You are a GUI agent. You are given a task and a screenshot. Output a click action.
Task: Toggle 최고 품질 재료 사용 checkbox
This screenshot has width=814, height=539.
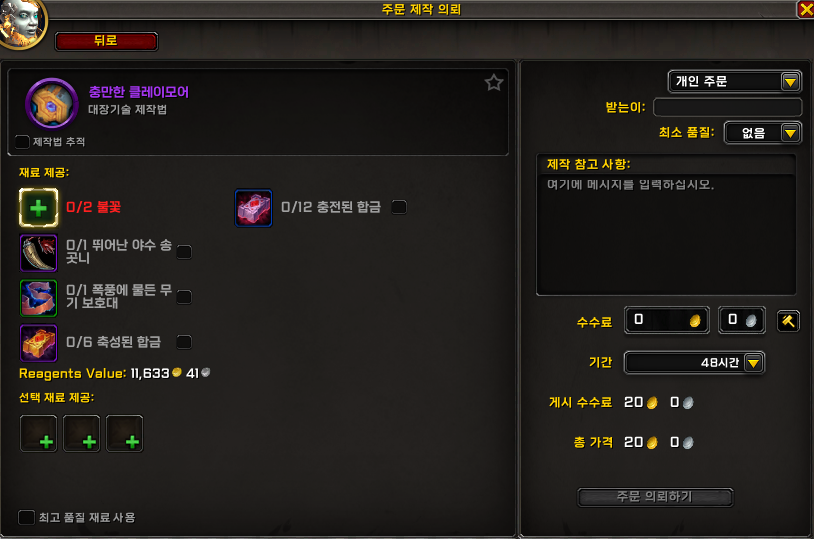pyautogui.click(x=26, y=517)
